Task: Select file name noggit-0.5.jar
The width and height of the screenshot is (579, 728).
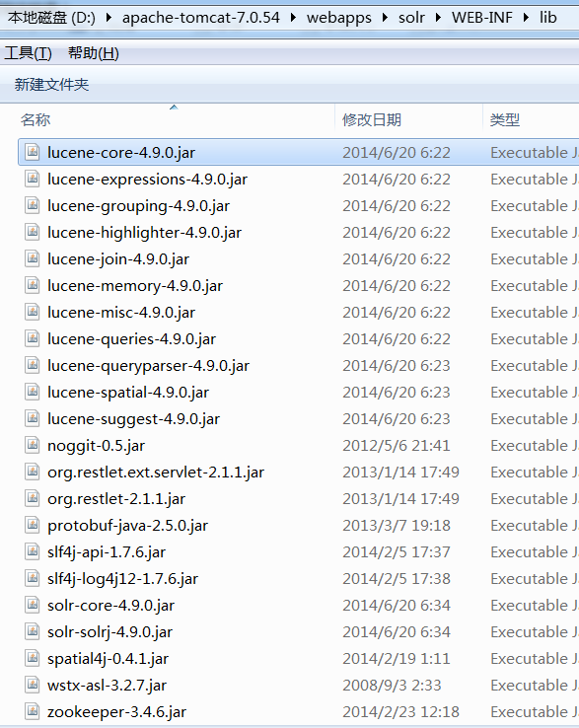Action: [96, 446]
